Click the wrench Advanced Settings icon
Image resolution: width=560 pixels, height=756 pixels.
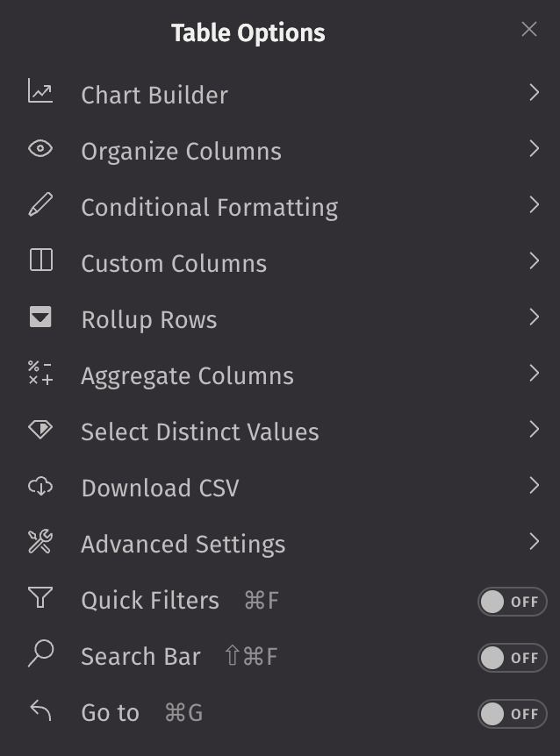pyautogui.click(x=40, y=542)
